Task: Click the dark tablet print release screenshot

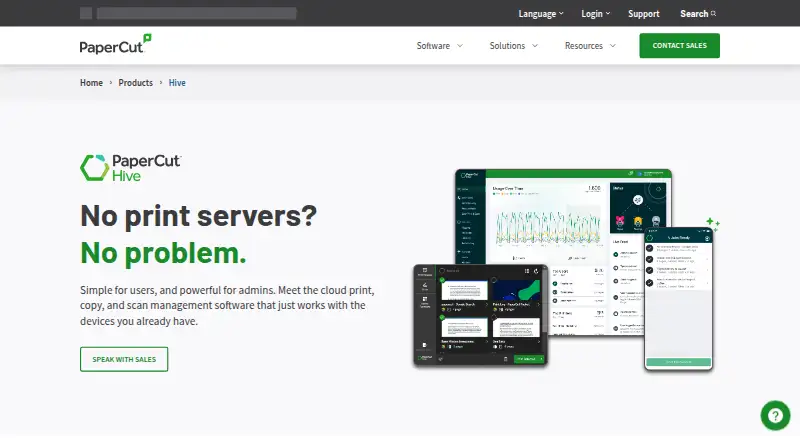Action: point(481,315)
